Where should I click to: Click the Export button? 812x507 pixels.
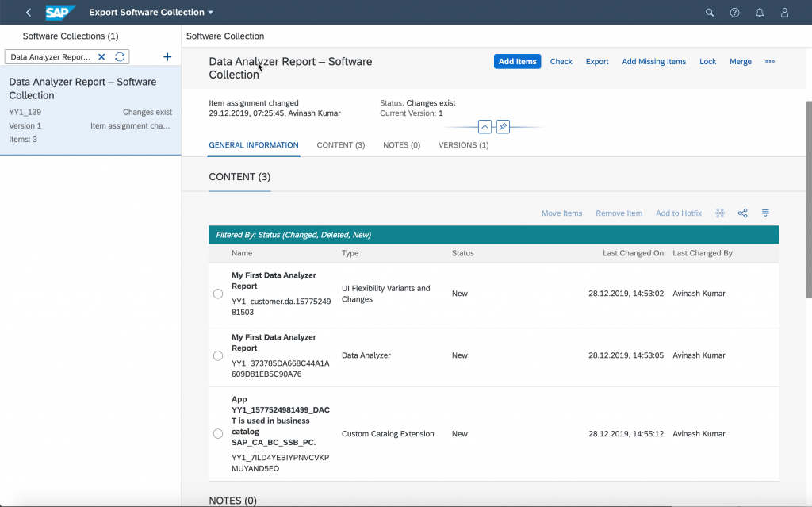click(x=597, y=61)
